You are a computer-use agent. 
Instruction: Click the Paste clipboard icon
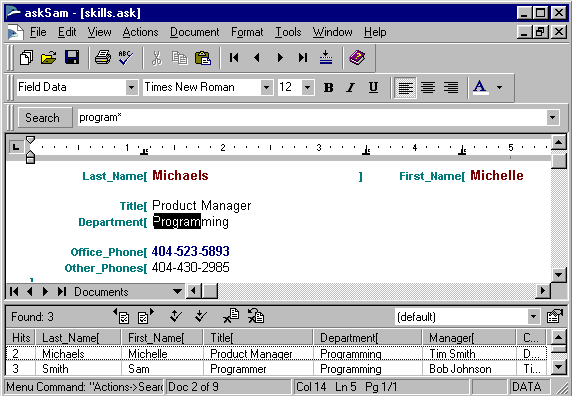coord(203,58)
